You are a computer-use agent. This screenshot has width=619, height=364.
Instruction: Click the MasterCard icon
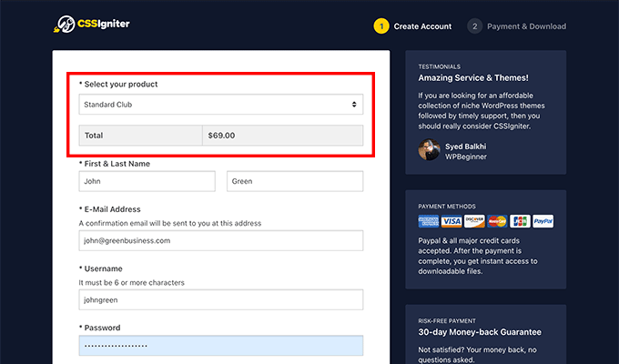pyautogui.click(x=497, y=221)
